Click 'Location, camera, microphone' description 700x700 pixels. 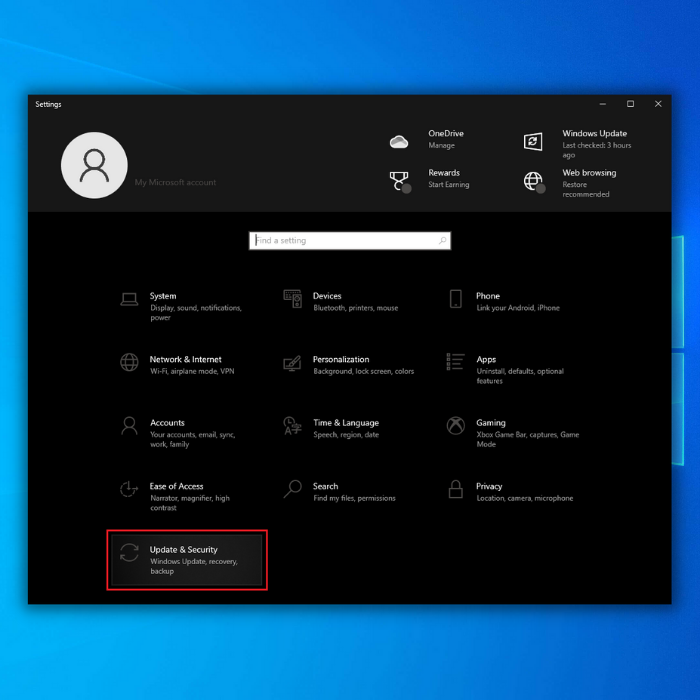coord(525,498)
